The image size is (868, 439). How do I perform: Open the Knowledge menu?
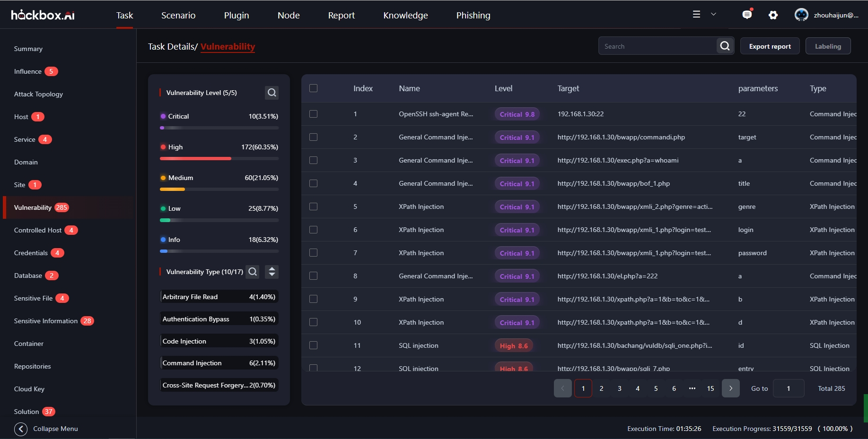pos(405,15)
